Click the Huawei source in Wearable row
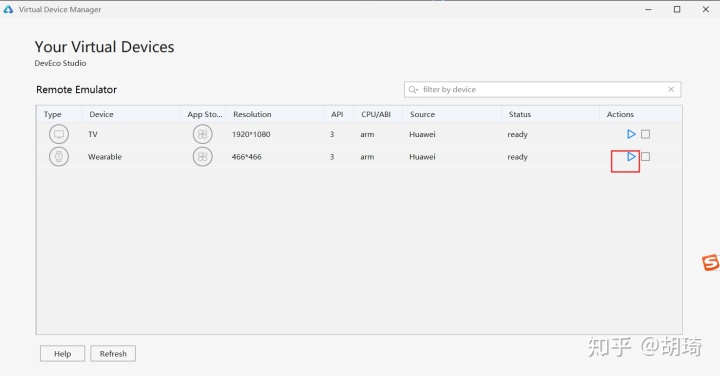This screenshot has height=376, width=720. [422, 157]
